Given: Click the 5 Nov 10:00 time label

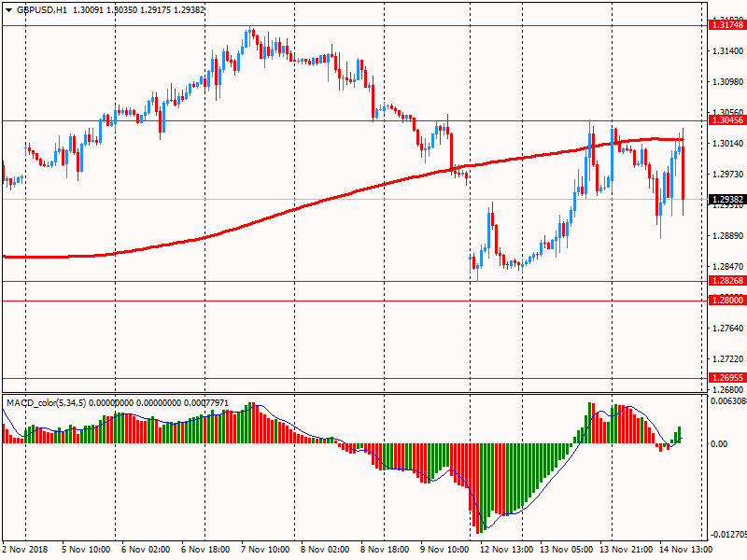Looking at the screenshot, I should 86,550.
